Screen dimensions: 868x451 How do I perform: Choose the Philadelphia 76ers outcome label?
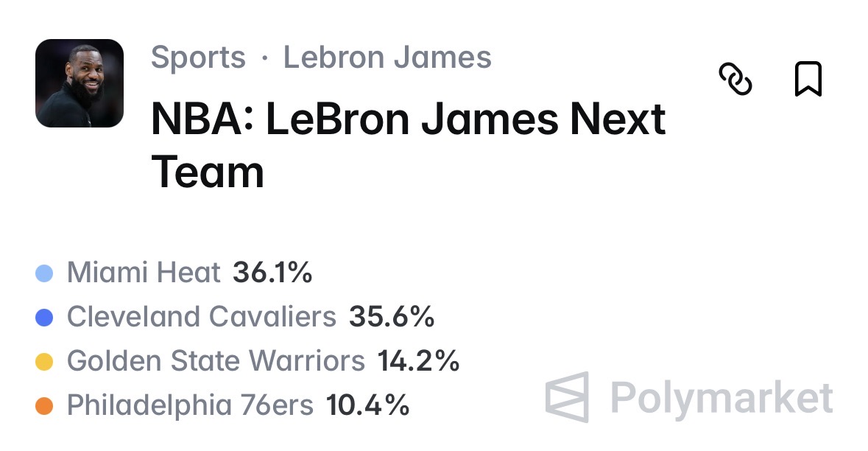tap(191, 405)
